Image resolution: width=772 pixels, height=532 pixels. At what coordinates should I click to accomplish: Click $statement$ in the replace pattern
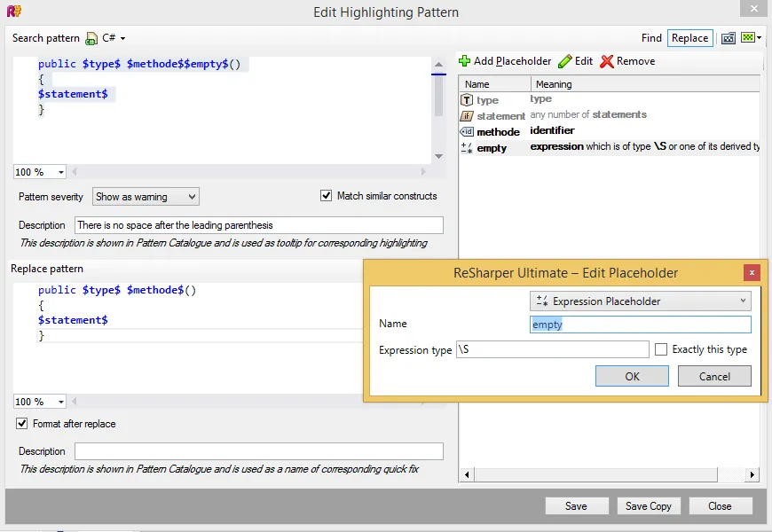click(73, 320)
